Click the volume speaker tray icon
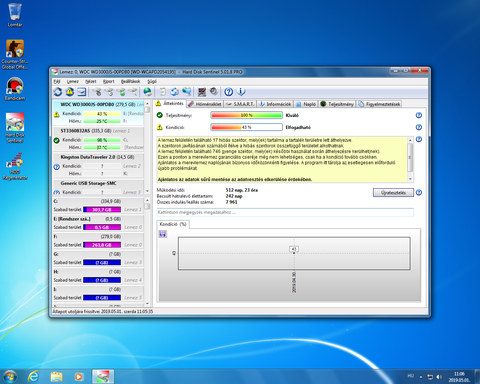Viewport: 480px width, 384px height. tap(439, 377)
